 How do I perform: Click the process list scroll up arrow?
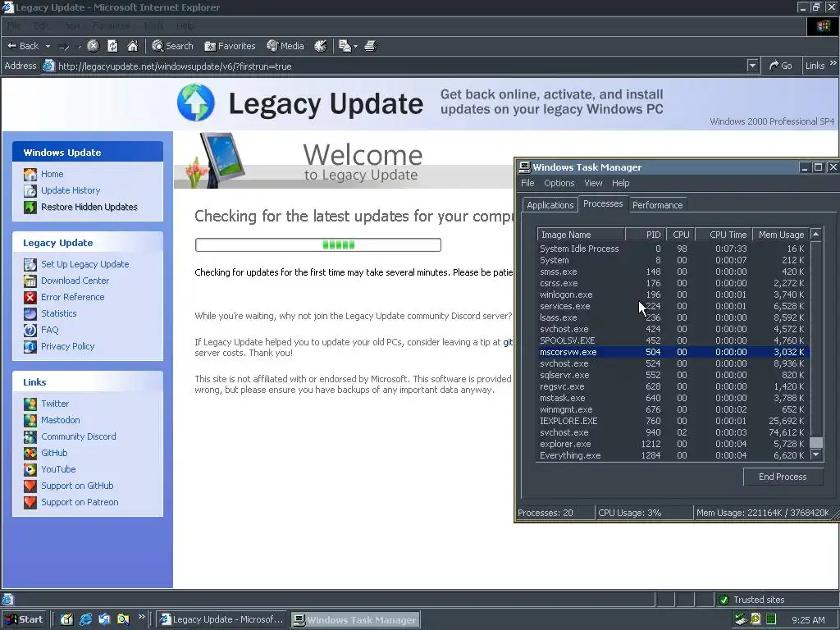point(816,234)
